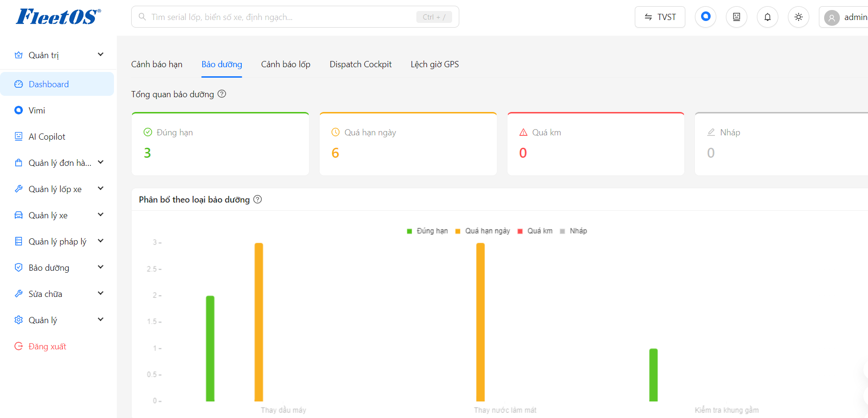
Task: Click the Vimi sidebar icon
Action: [x=19, y=110]
